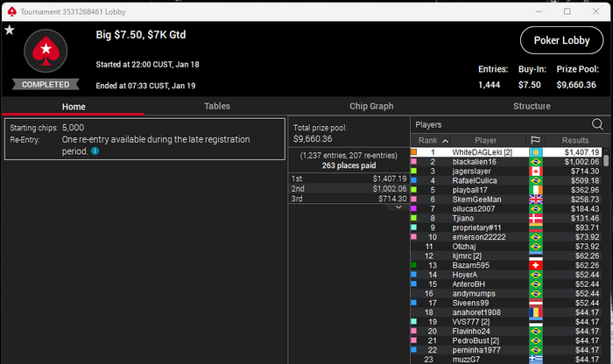Viewport: 613px width, 364px height.
Task: Click the favorite star icon
Action: 10,30
